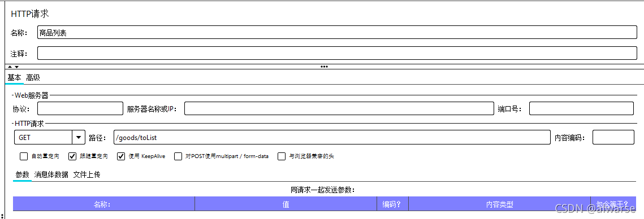644x219 pixels.
Task: Switch to the 高级 tab
Action: [x=33, y=77]
